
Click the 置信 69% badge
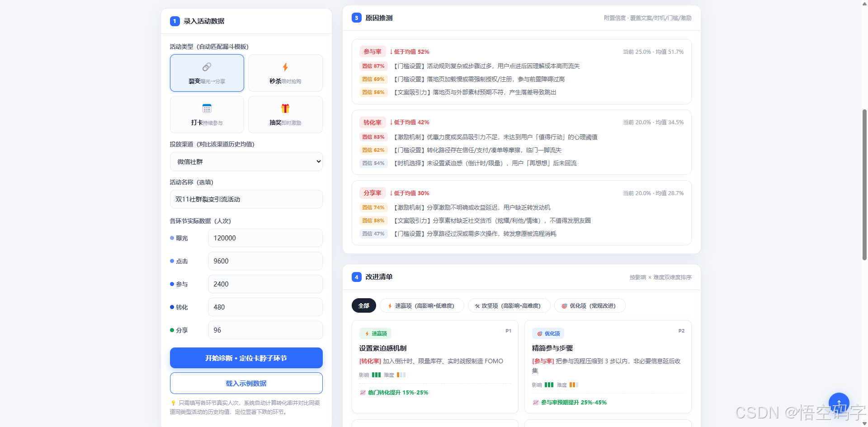click(373, 79)
